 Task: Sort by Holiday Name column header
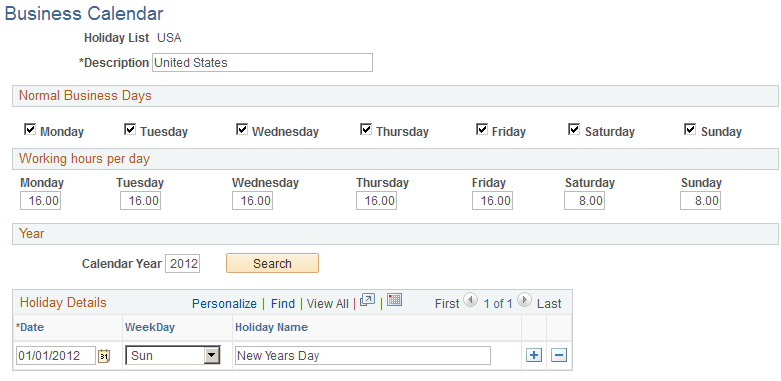[x=271, y=327]
